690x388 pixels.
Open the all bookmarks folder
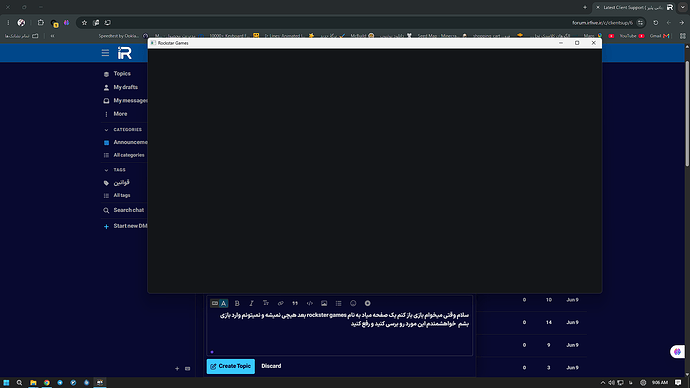point(21,36)
